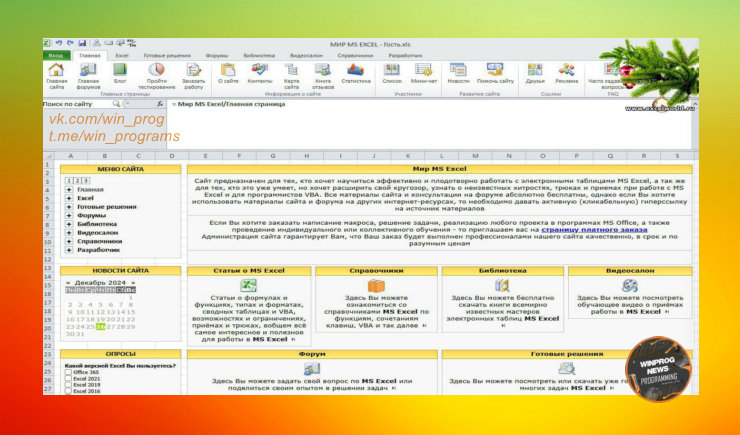Expand Разработчик in site menu

(x=69, y=250)
